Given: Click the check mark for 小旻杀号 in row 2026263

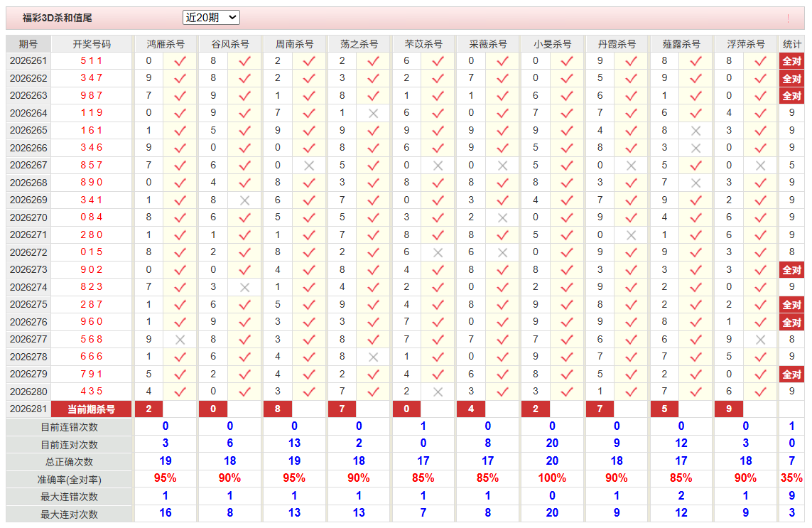Looking at the screenshot, I should (x=567, y=96).
